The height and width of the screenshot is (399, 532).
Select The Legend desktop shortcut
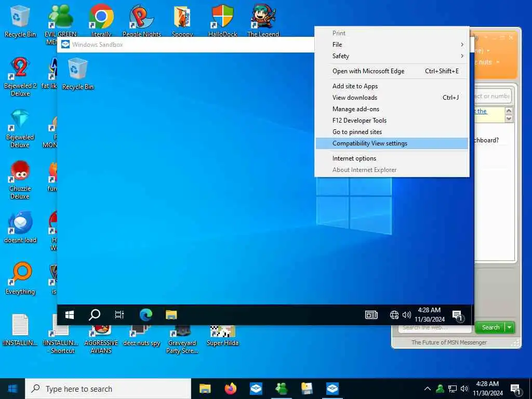pyautogui.click(x=263, y=21)
